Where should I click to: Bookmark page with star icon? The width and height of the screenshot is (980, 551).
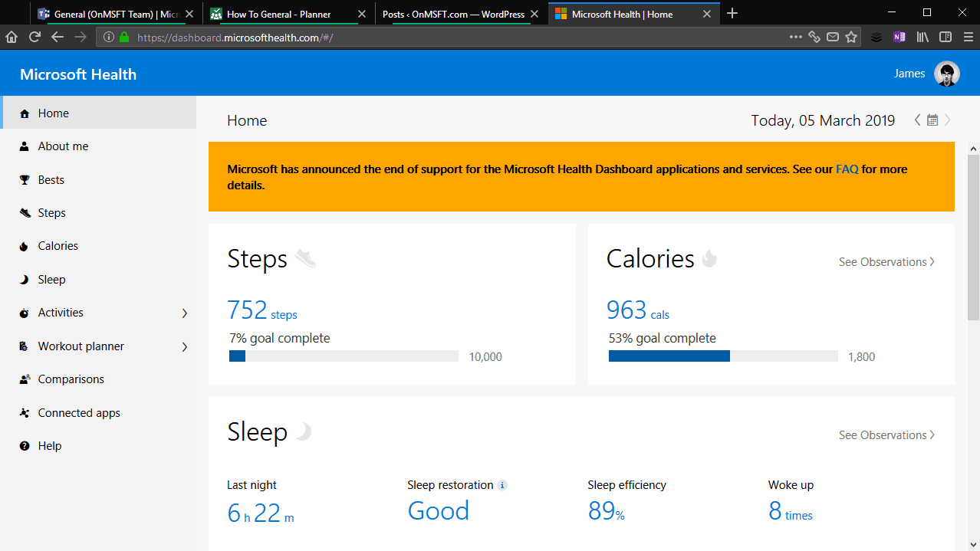point(851,37)
